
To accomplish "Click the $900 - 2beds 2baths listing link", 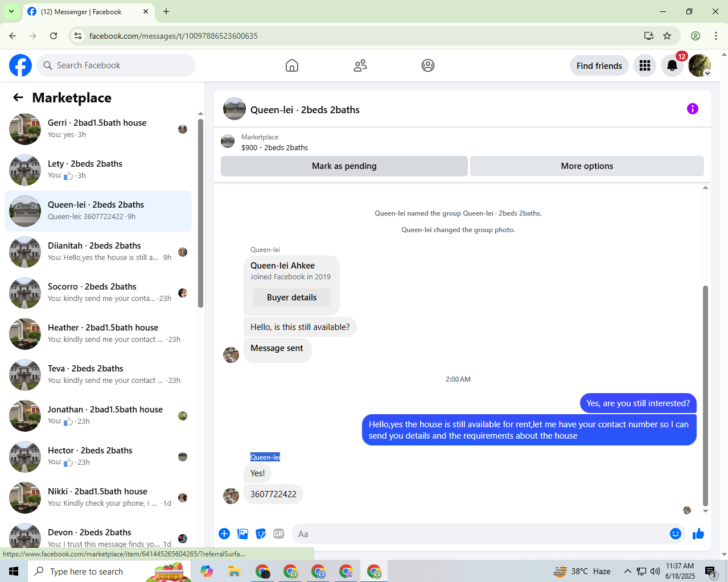I will (274, 147).
